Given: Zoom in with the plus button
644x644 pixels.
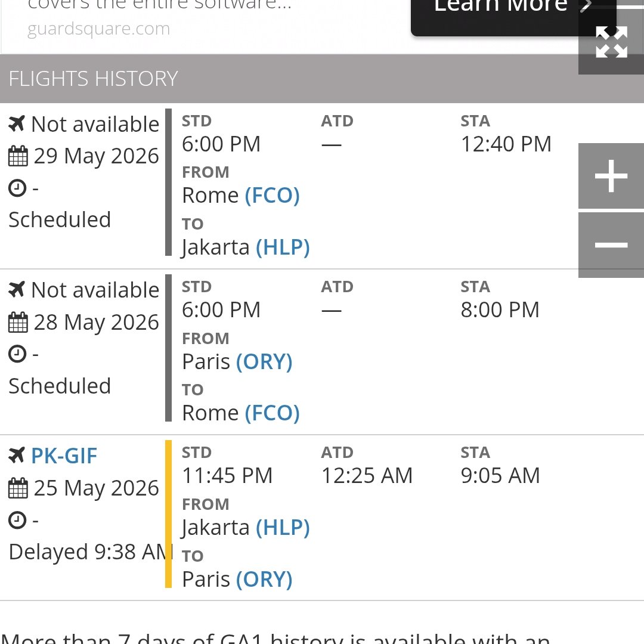Looking at the screenshot, I should (611, 176).
